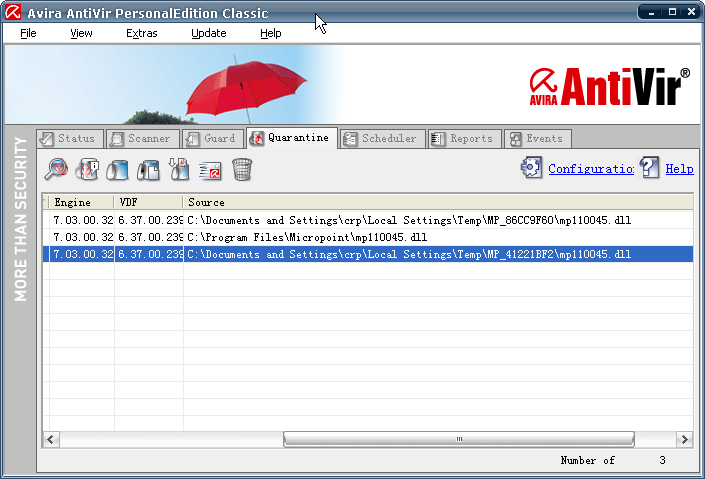The width and height of the screenshot is (705, 479).
Task: Minimize the AntiVir window
Action: coord(651,13)
